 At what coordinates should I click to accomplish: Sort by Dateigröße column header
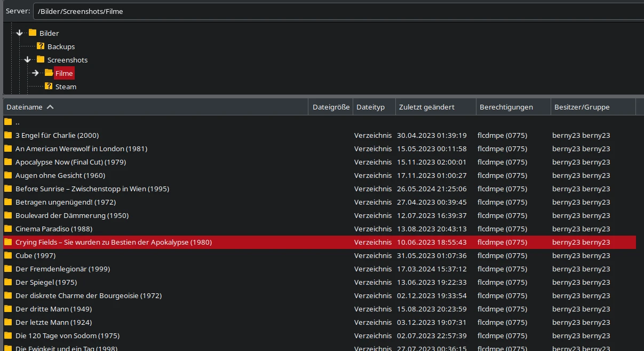point(331,107)
